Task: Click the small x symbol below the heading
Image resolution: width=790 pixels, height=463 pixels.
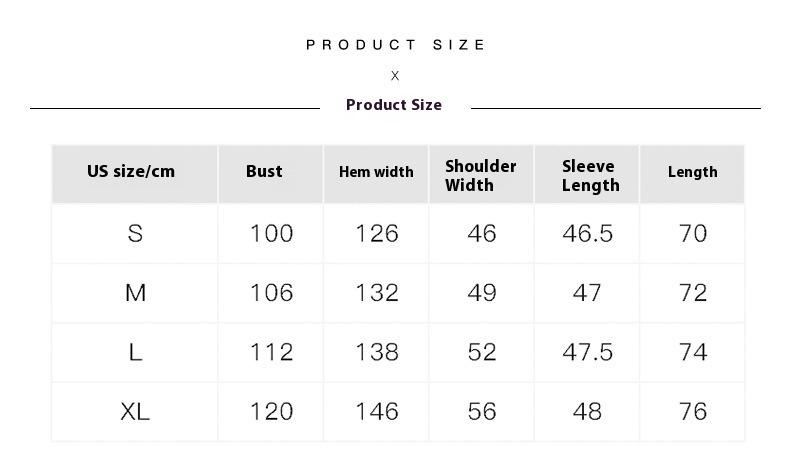Action: point(395,76)
